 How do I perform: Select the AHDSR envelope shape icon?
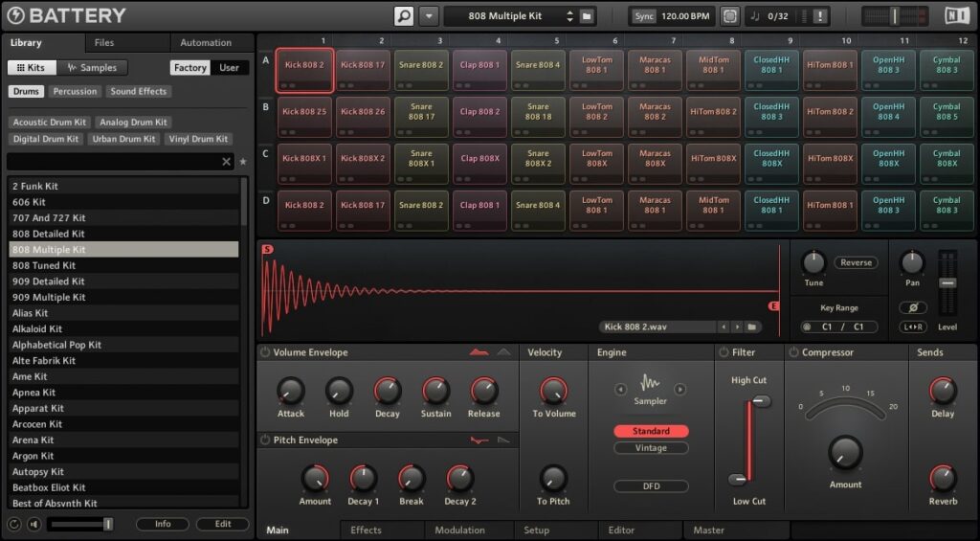[479, 352]
